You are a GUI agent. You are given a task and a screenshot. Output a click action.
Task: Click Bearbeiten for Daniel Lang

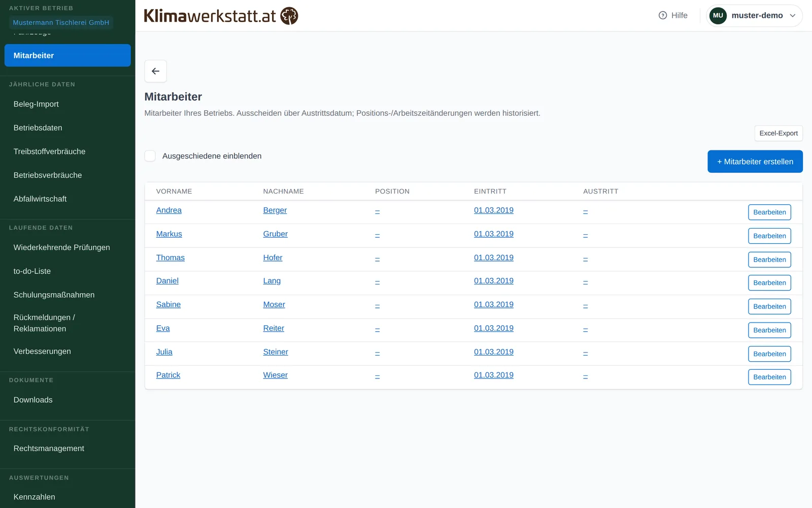[769, 283]
